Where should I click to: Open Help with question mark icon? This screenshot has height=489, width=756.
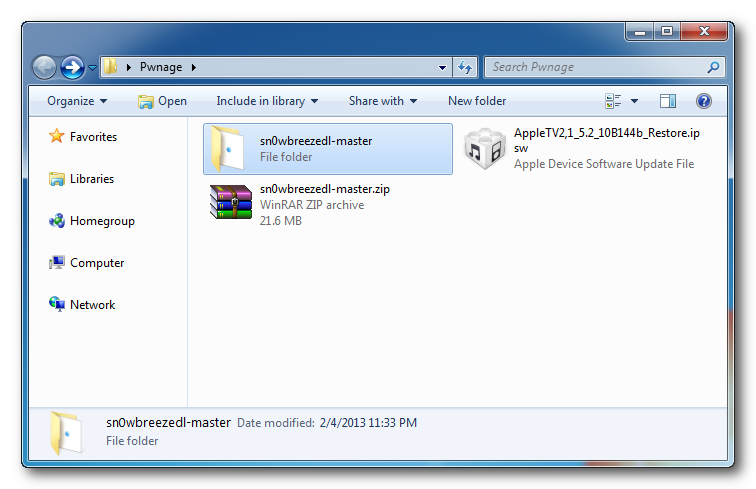703,101
